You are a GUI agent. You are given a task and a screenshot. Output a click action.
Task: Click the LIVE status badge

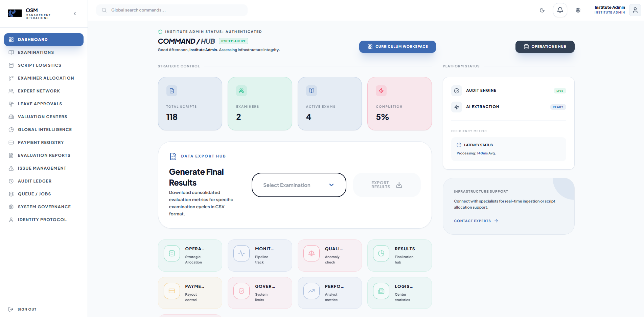[x=560, y=91]
